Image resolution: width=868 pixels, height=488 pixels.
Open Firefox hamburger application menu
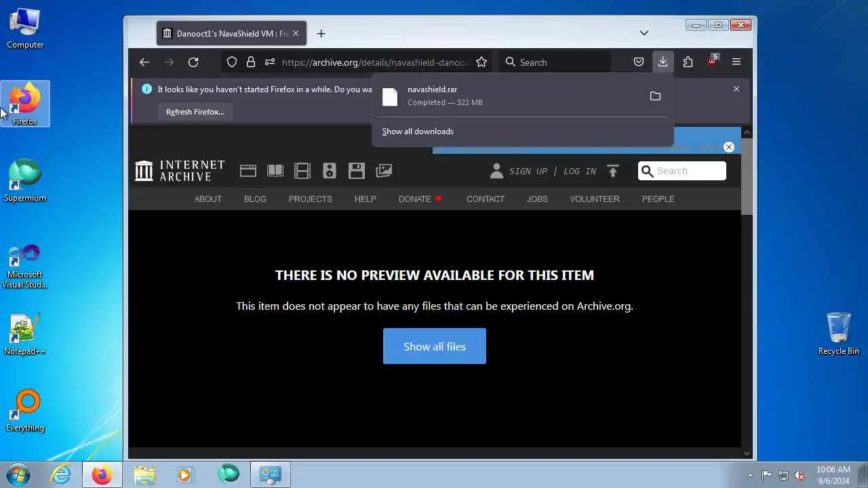click(x=736, y=62)
